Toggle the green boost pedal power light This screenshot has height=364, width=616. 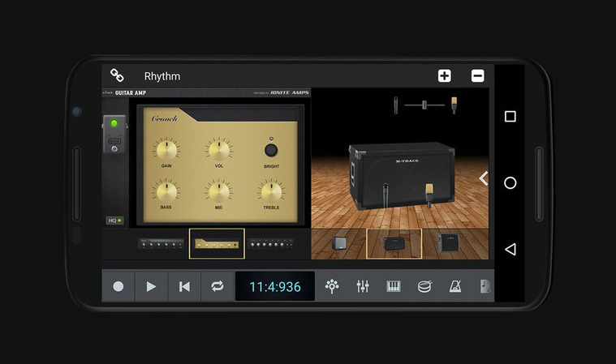114,123
